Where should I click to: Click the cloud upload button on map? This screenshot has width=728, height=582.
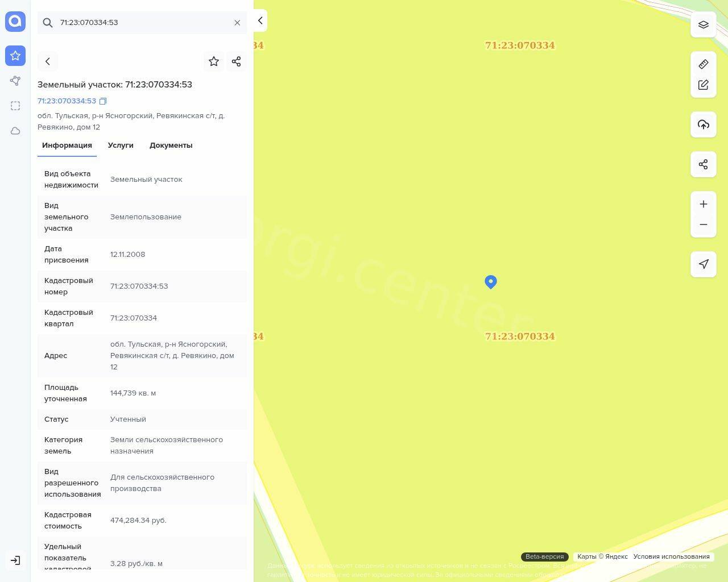point(704,124)
